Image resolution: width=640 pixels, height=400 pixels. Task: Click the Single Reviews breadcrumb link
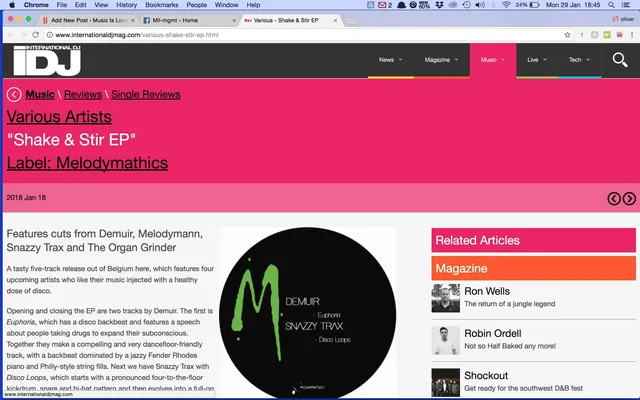(146, 94)
